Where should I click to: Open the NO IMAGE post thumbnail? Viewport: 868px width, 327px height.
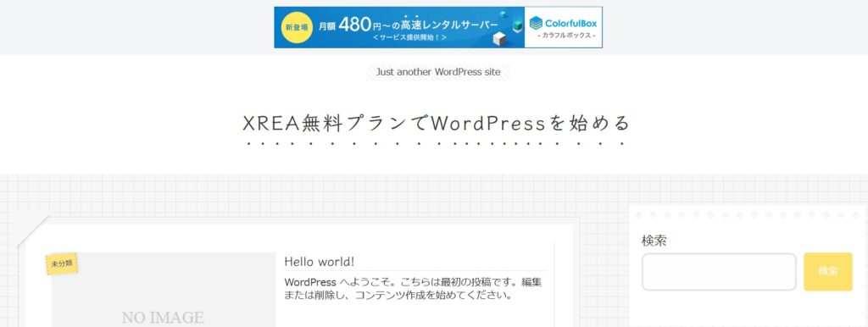coord(164,290)
